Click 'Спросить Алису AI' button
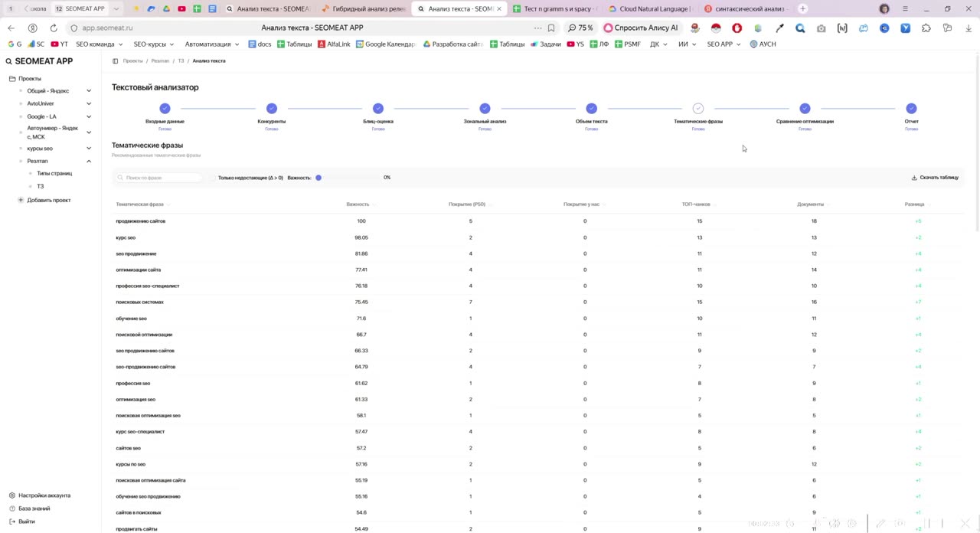This screenshot has width=980, height=533. pos(641,28)
